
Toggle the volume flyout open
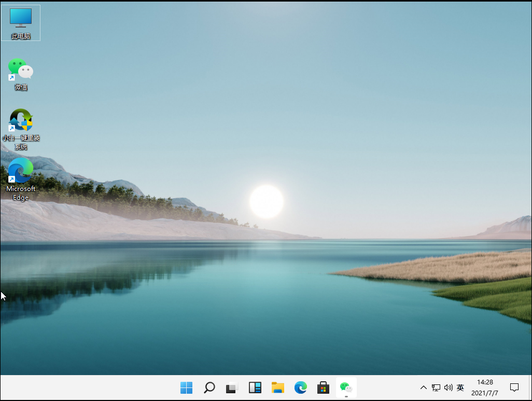click(448, 387)
